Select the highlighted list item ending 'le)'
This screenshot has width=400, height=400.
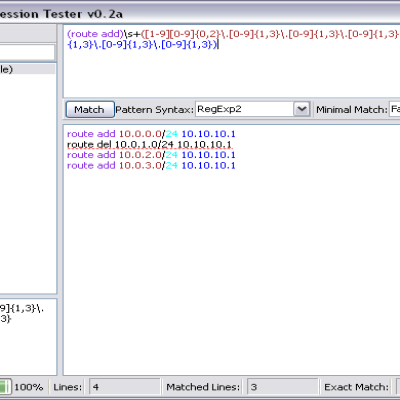27,69
